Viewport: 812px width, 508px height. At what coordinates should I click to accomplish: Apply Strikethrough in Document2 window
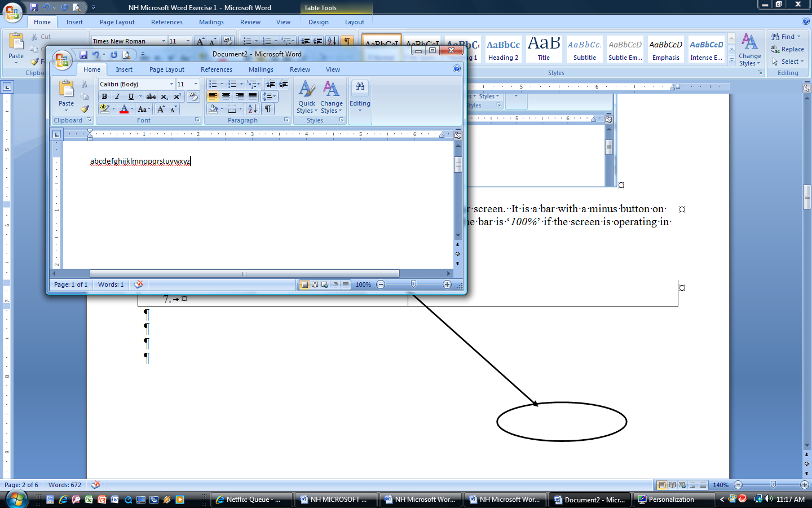(x=151, y=97)
